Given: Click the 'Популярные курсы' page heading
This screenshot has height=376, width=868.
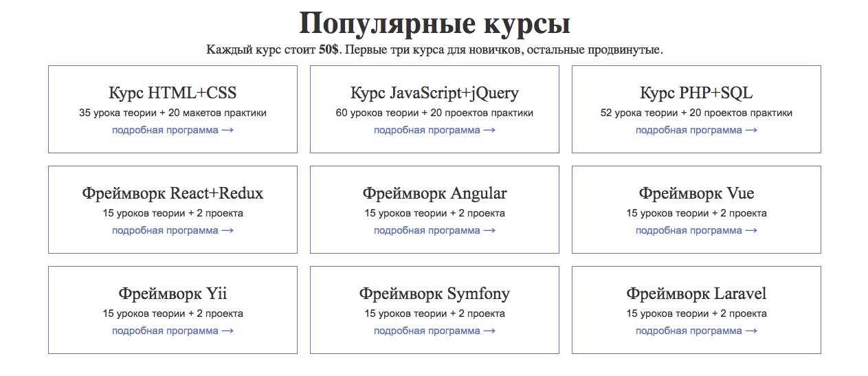Looking at the screenshot, I should (x=434, y=23).
